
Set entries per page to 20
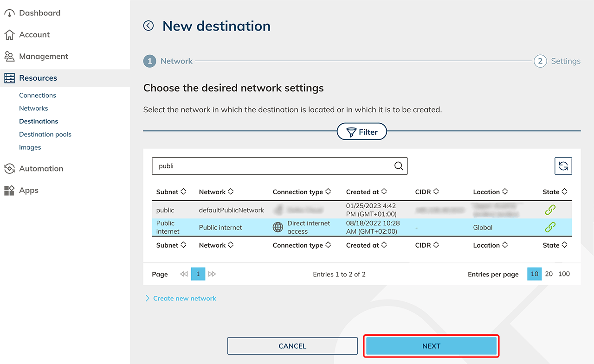[x=549, y=274]
